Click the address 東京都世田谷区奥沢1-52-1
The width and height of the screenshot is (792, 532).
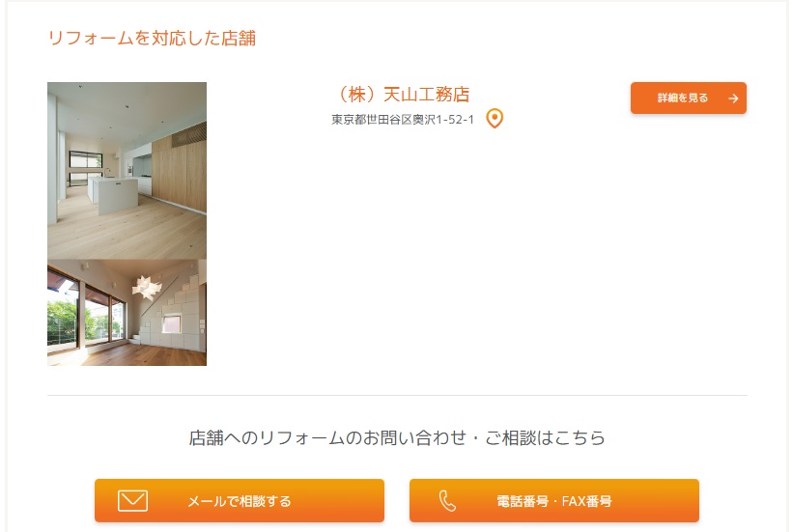pyautogui.click(x=403, y=120)
